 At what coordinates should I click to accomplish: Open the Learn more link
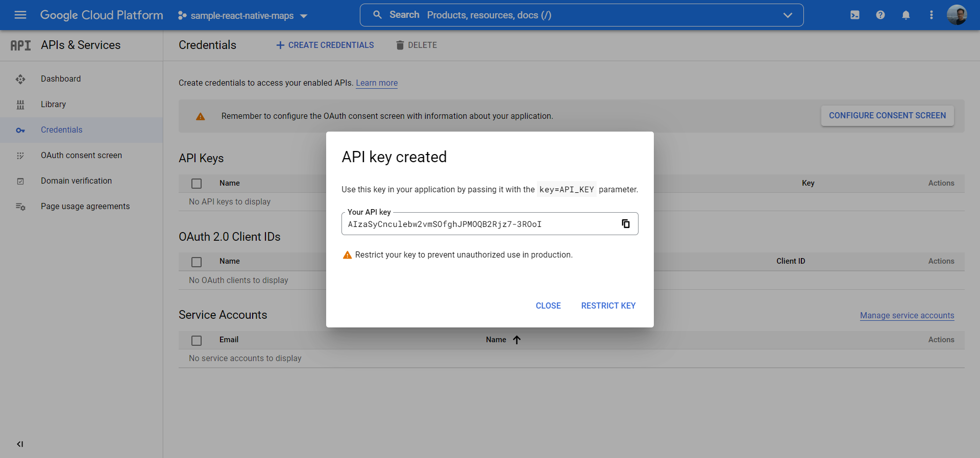377,83
